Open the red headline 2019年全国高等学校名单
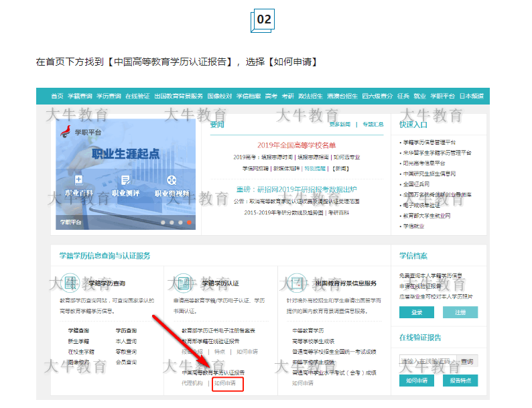 pyautogui.click(x=297, y=145)
